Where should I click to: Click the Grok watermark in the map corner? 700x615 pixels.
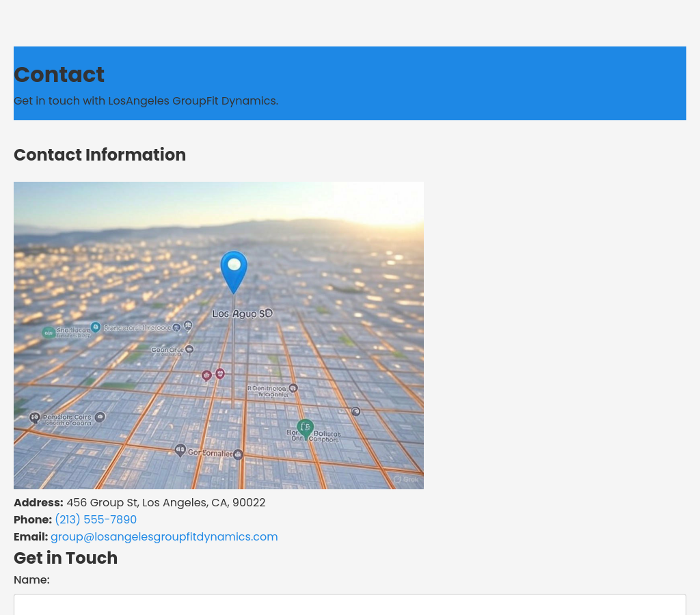(406, 480)
